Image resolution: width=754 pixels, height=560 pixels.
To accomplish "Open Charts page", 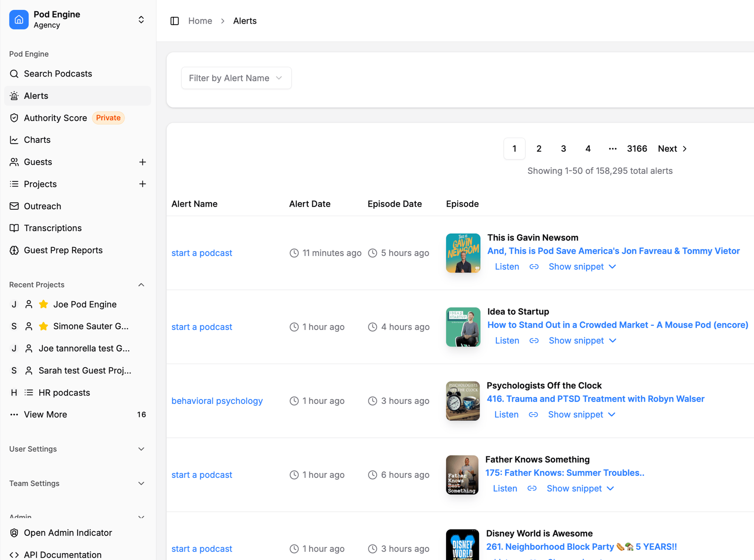I will pos(77,140).
